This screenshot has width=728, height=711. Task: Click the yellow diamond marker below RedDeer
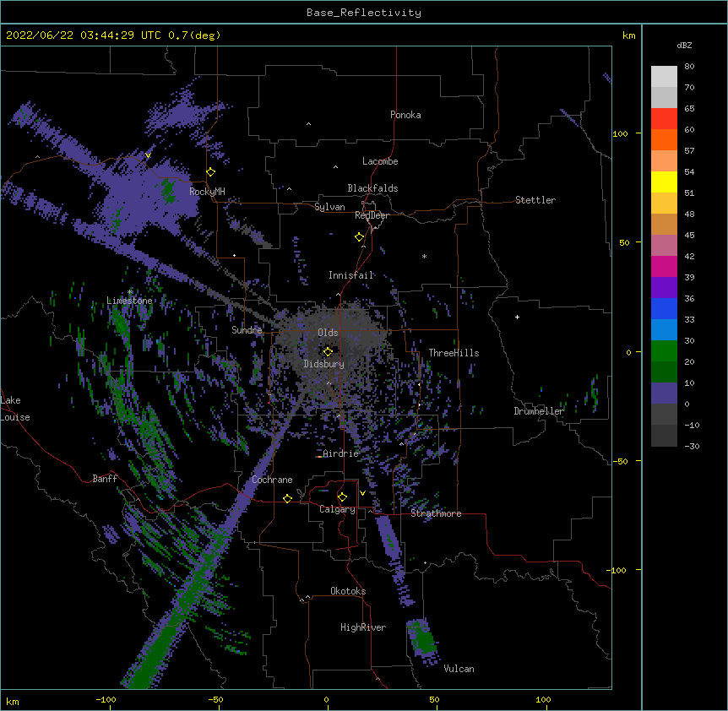tap(360, 237)
